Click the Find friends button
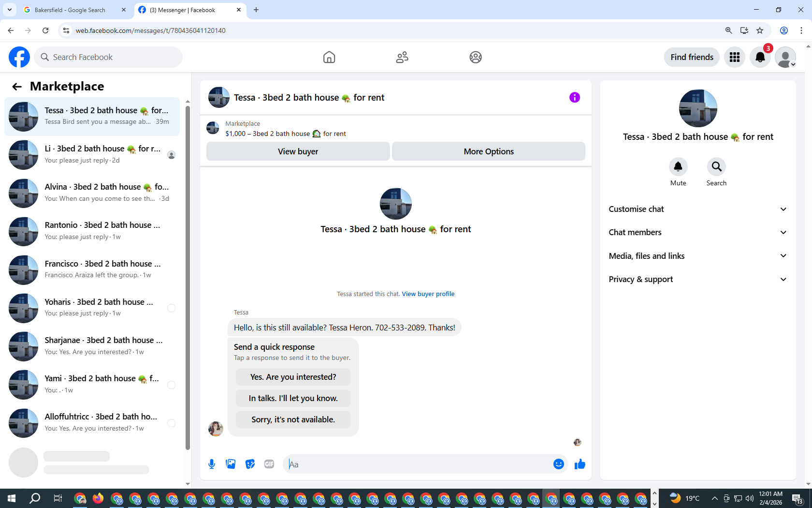 pos(692,57)
